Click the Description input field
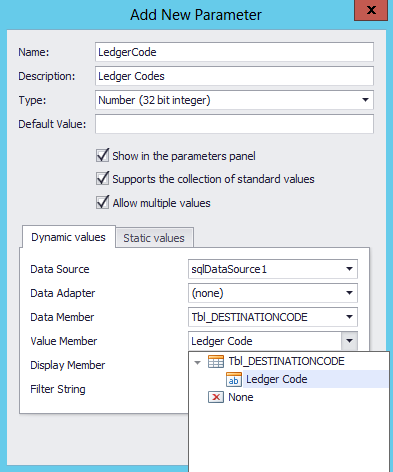The width and height of the screenshot is (393, 472). click(x=234, y=76)
